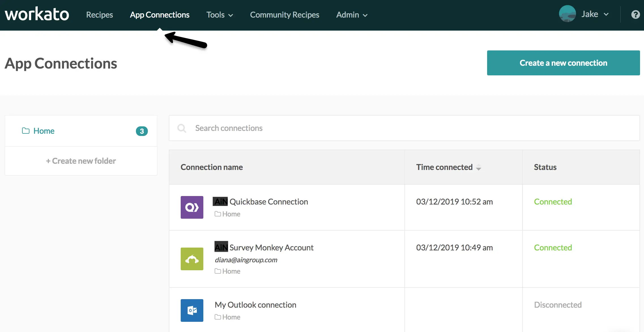Click Connected status for Survey Monkey Account

(553, 248)
